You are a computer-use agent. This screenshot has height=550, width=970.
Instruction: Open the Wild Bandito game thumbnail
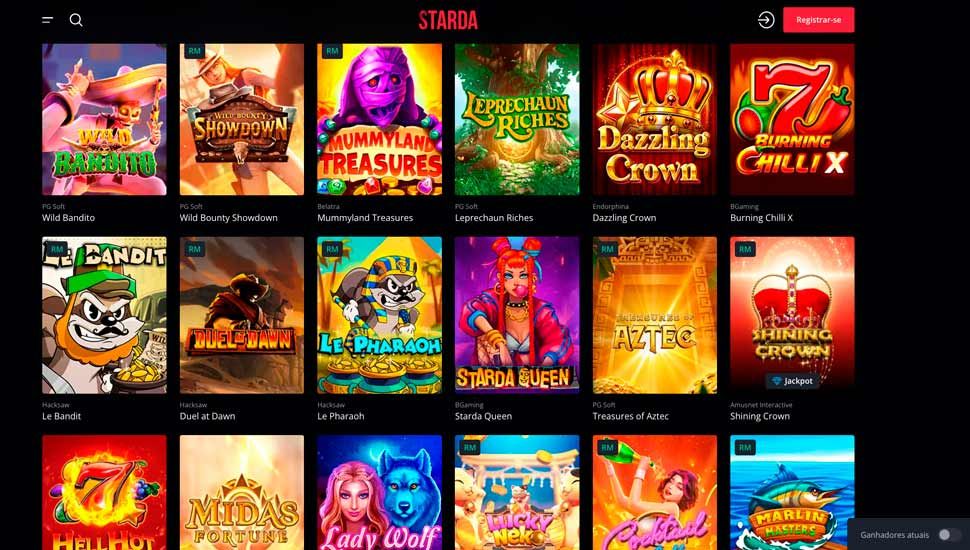pos(104,119)
